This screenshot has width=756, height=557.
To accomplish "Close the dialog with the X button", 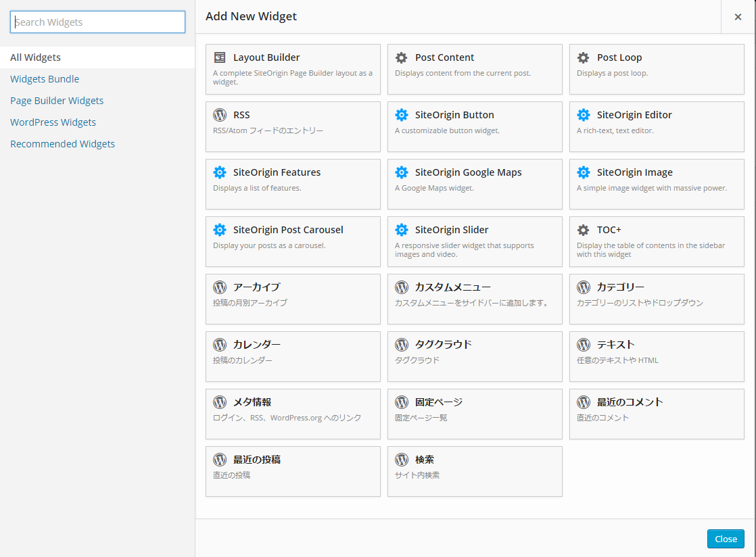I will [x=738, y=17].
